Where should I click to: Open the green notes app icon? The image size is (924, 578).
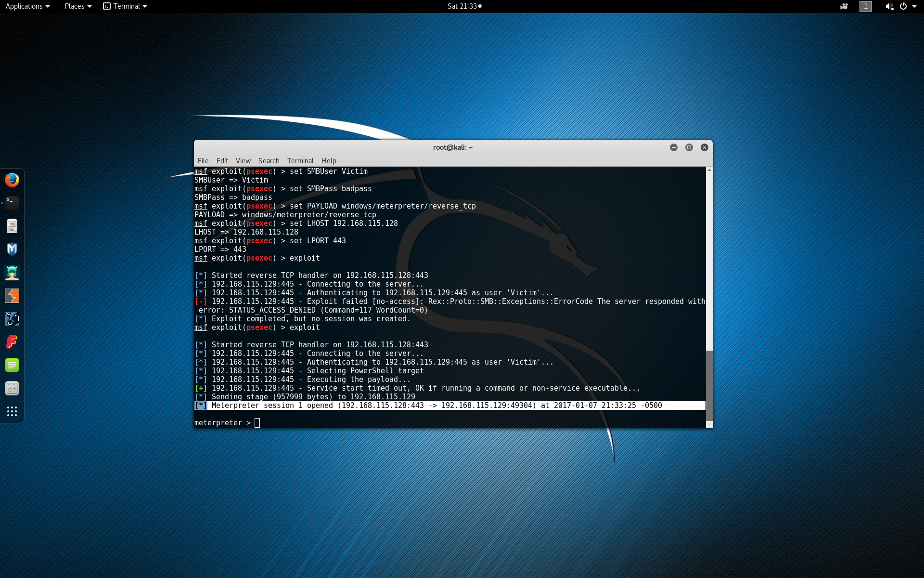pos(12,365)
